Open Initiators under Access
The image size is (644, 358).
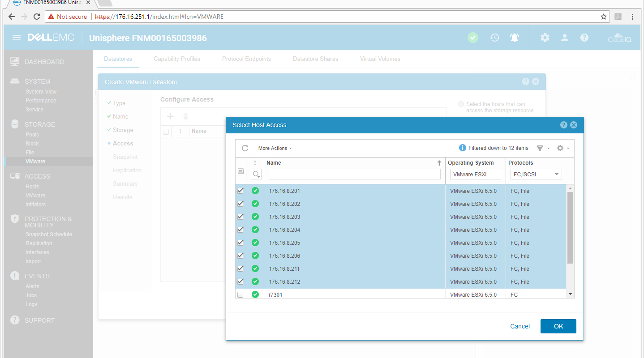35,204
